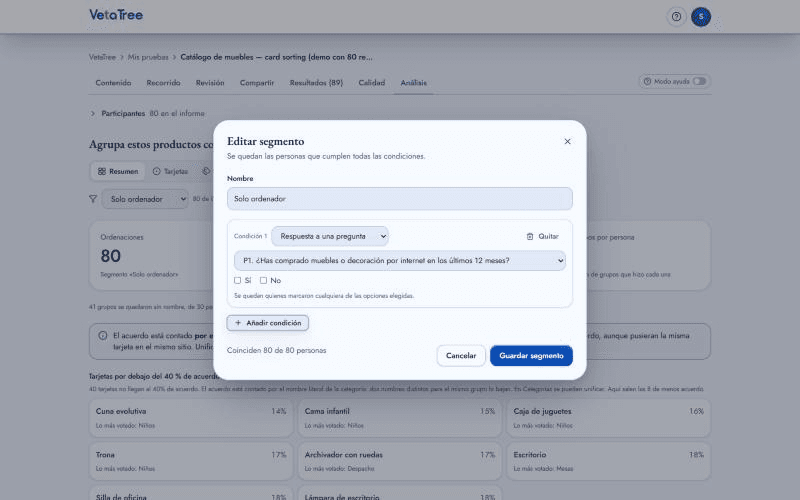Click the VetaTree logo
Image resolution: width=800 pixels, height=500 pixels.
click(116, 15)
